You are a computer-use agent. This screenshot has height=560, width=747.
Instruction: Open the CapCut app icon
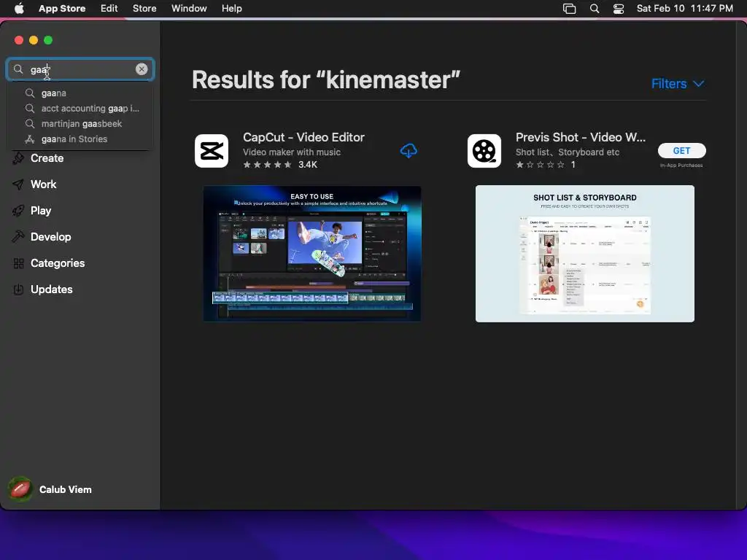pos(212,151)
